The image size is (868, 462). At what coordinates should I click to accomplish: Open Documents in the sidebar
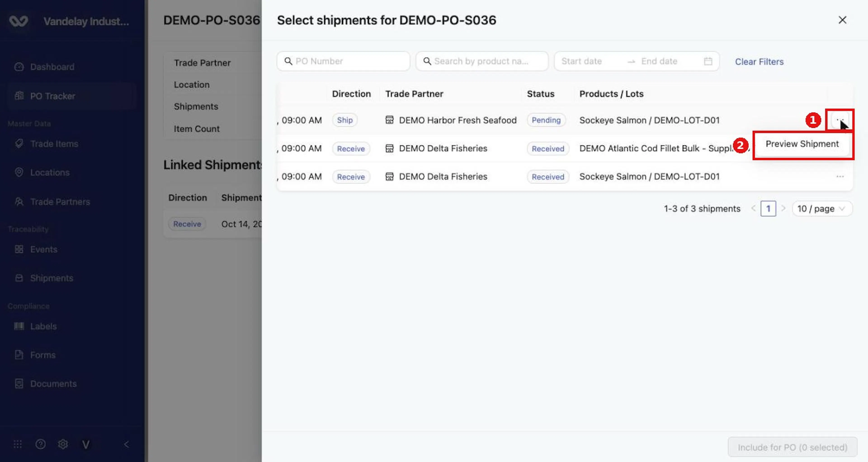coord(53,384)
